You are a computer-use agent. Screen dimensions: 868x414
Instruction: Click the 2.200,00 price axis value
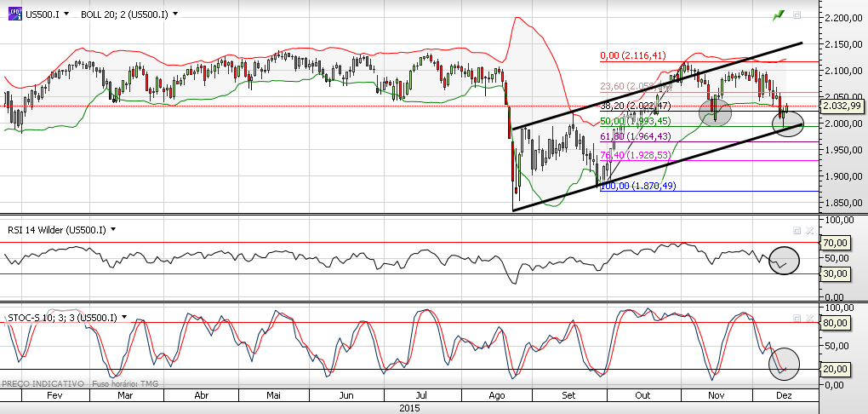point(845,18)
